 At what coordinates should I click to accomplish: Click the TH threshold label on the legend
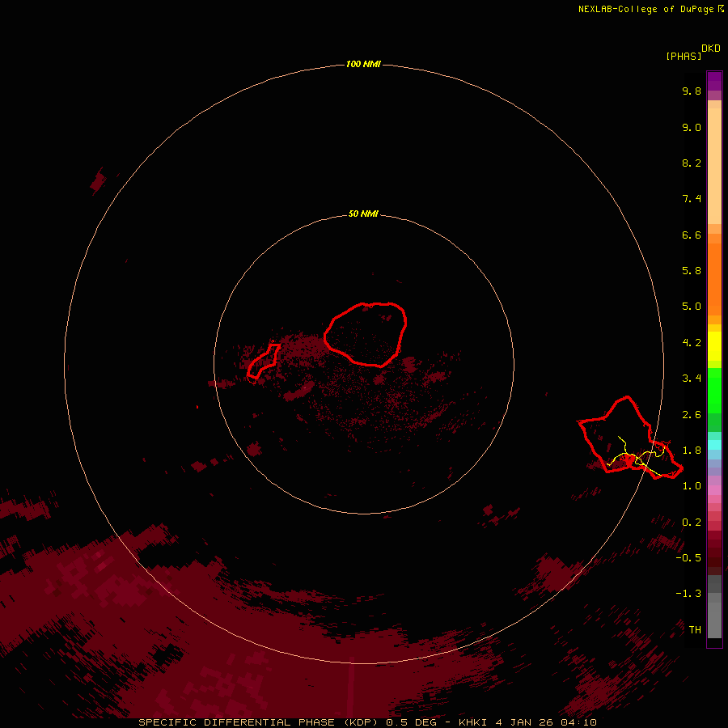point(695,630)
